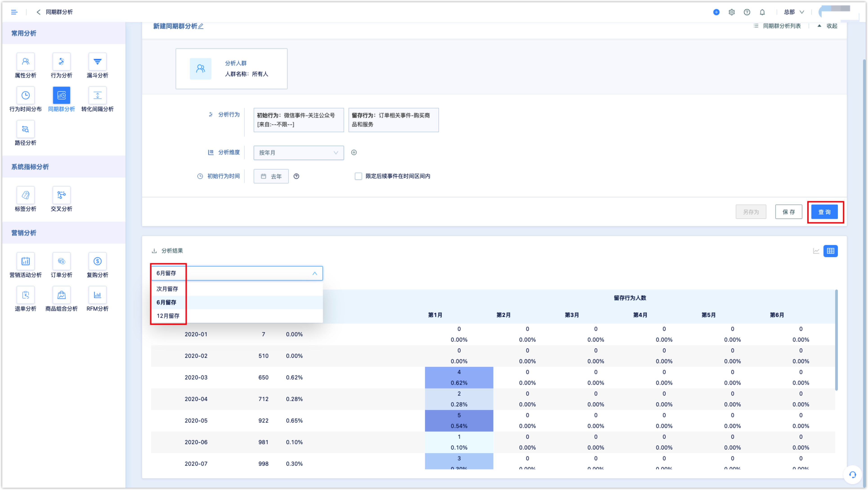Choose 次月留存 from the list
868x490 pixels.
[237, 289]
